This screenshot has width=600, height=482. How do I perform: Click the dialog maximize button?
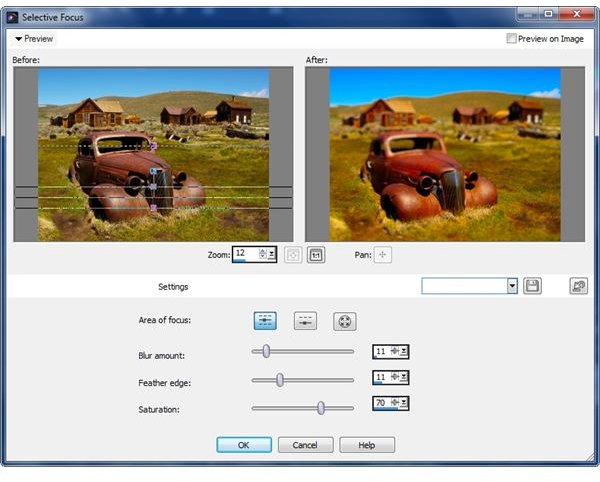[549, 14]
